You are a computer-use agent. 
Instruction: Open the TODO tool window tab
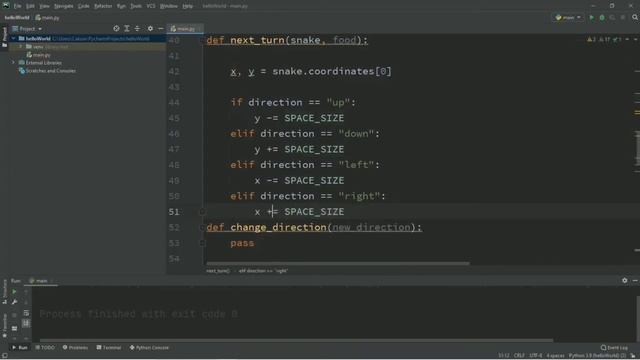click(x=45, y=348)
